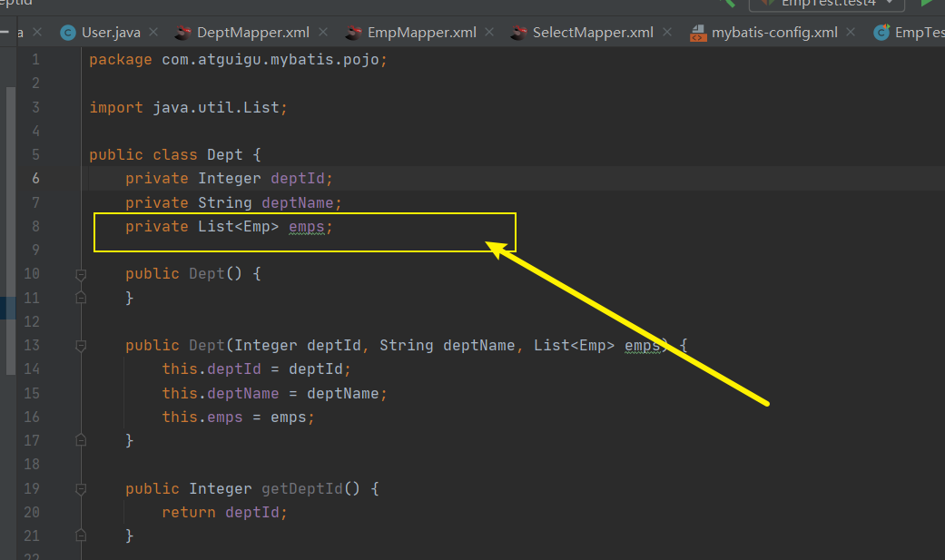Screen dimensions: 945x560
Task: Click 'getDeptId' method name on line 19
Action: pos(302,489)
